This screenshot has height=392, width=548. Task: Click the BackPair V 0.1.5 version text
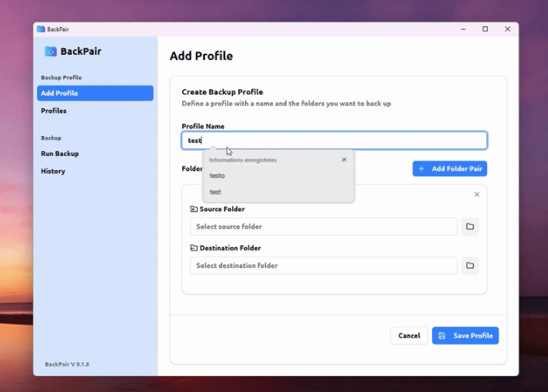coord(67,364)
